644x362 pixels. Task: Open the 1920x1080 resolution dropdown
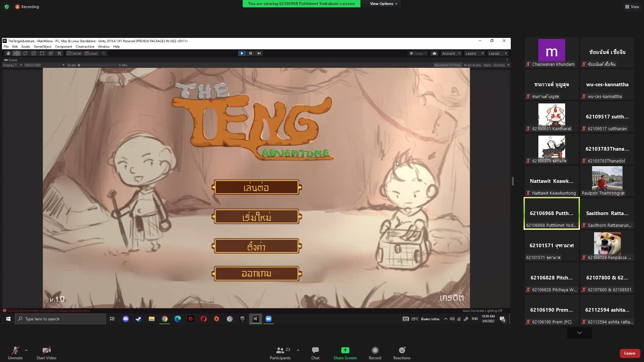[x=44, y=65]
